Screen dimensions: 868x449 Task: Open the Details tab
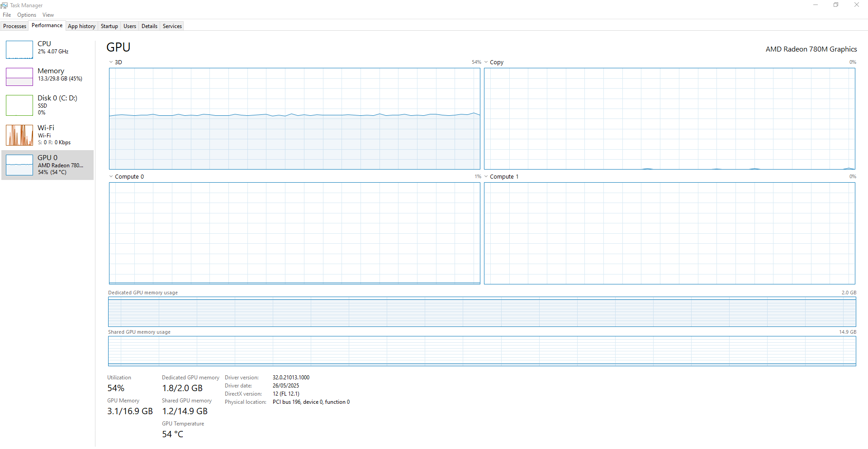[149, 26]
